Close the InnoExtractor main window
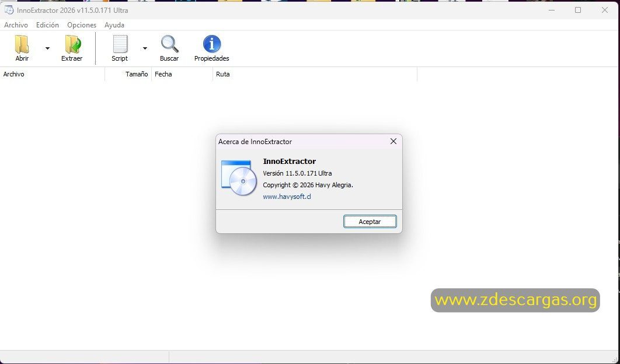This screenshot has width=620, height=364. (x=605, y=10)
